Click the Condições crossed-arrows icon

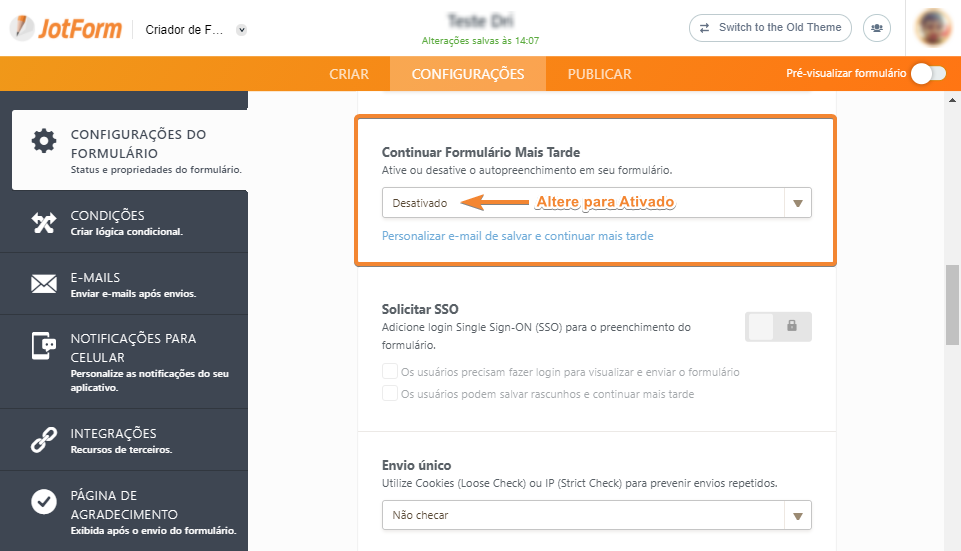coord(44,222)
